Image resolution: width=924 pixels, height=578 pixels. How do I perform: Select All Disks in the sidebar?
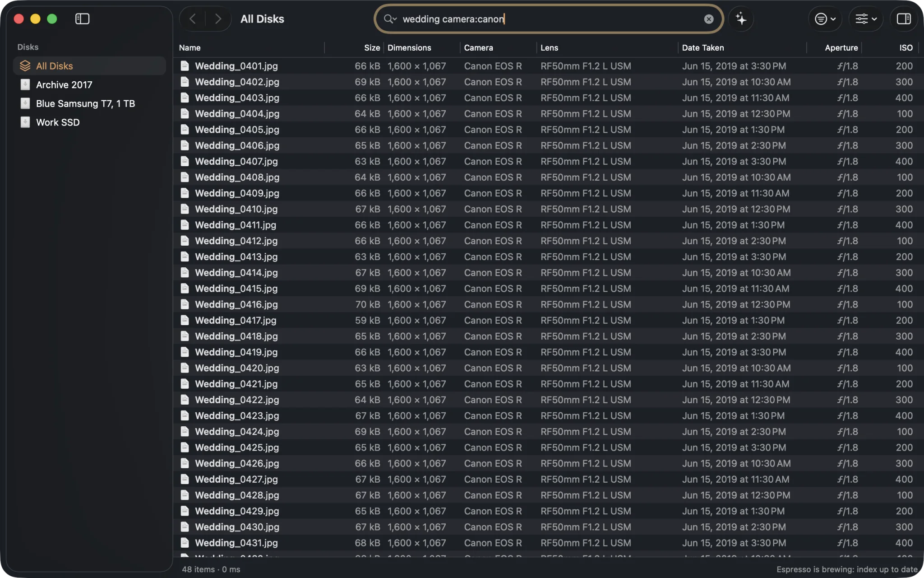[89, 66]
